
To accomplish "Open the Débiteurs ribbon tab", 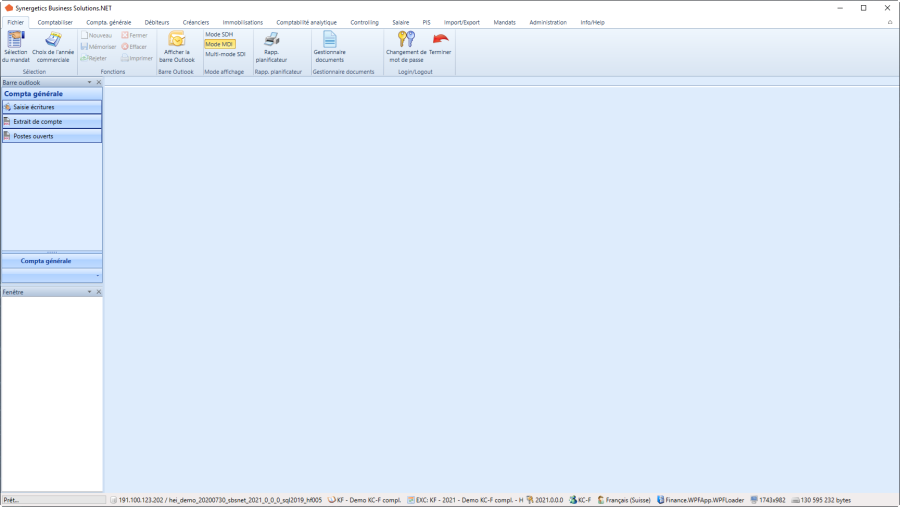I will [157, 22].
